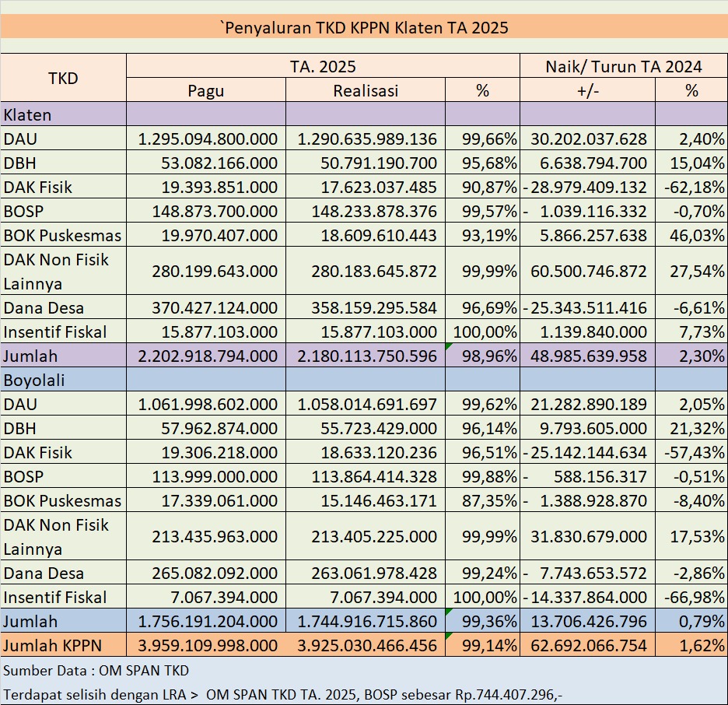Click the -62,18% cell for Klaten DAK Fisik
The image size is (728, 705).
(x=691, y=188)
